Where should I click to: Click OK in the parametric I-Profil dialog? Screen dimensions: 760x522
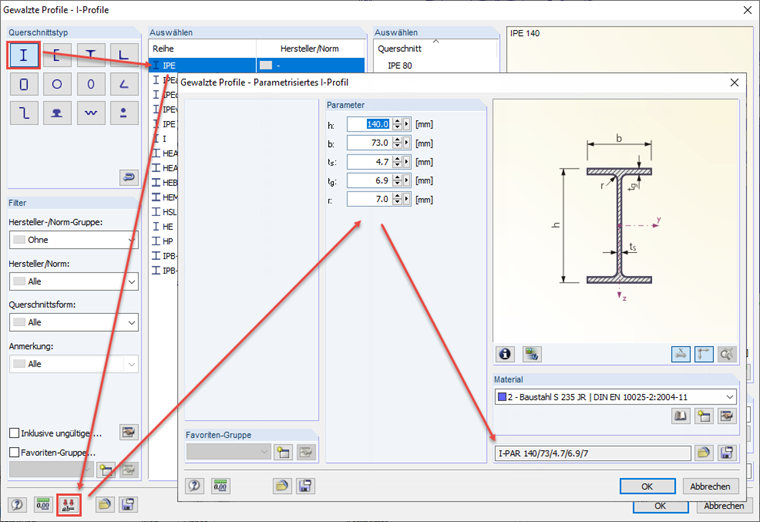click(647, 486)
